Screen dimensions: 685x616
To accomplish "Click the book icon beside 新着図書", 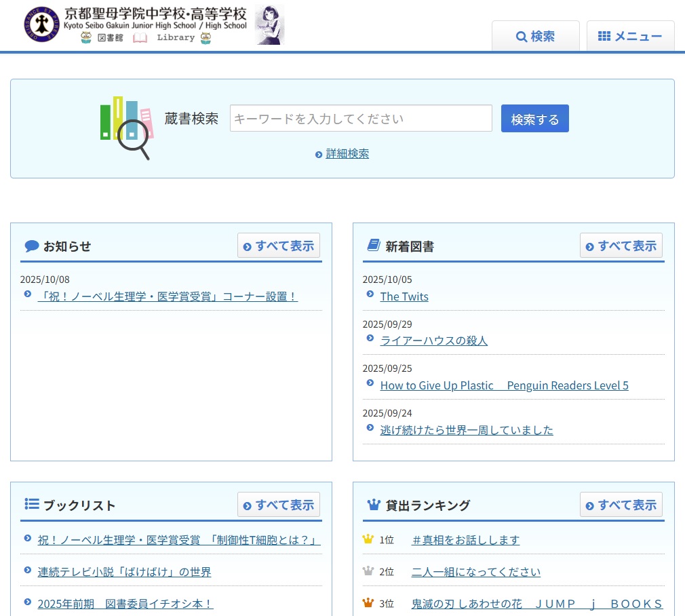I will coord(373,246).
